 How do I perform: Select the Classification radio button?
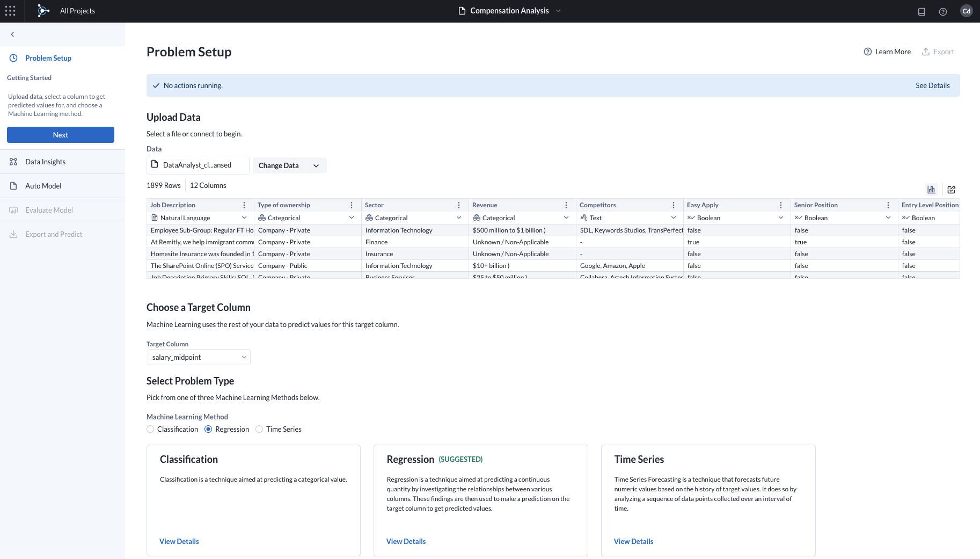point(150,429)
